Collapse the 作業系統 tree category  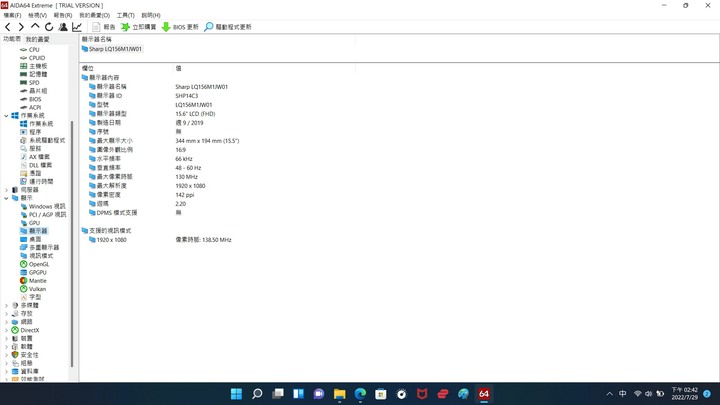coord(6,116)
